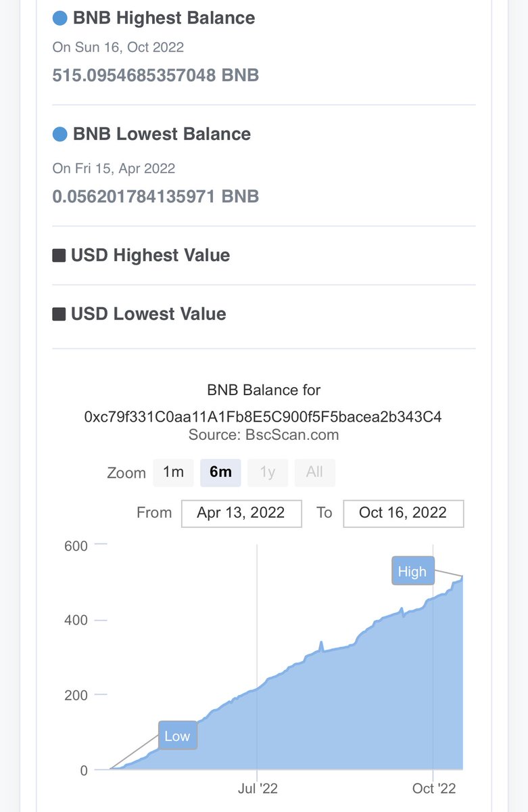Click the date On Sun 16, Oct 2022
Image resolution: width=528 pixels, height=812 pixels.
click(x=118, y=47)
